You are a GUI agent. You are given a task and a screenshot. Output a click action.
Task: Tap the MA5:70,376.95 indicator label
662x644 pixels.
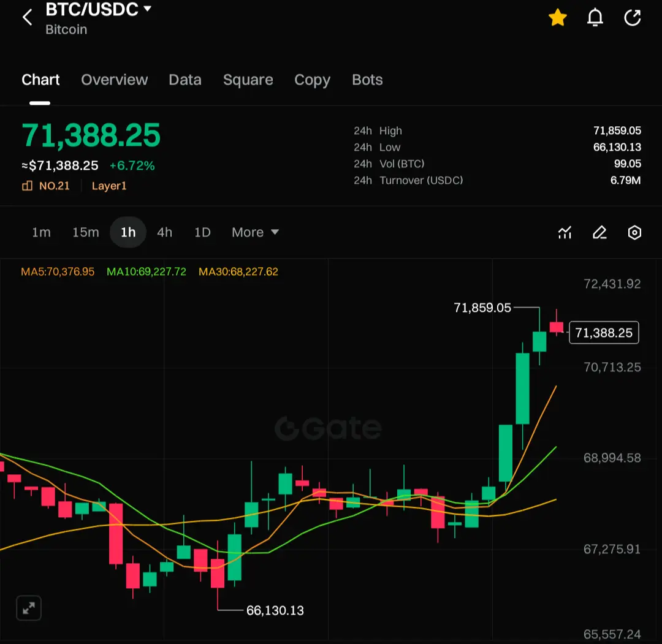pyautogui.click(x=58, y=271)
